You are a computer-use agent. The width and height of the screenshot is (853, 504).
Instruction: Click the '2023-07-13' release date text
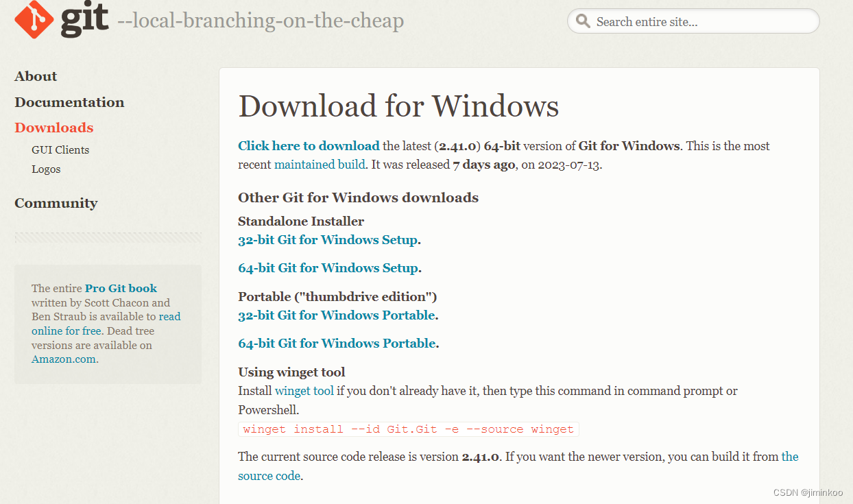pyautogui.click(x=568, y=165)
